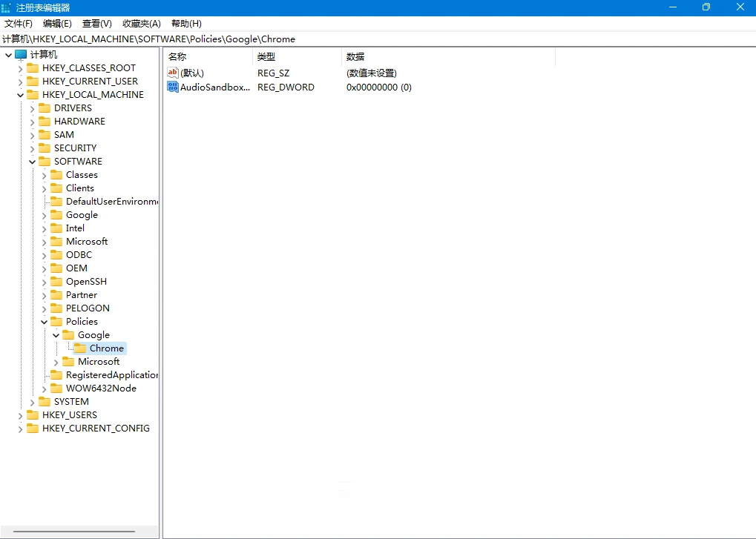Viewport: 756px width, 539px height.
Task: Click the AudioSandbox DWORD value icon
Action: point(173,87)
